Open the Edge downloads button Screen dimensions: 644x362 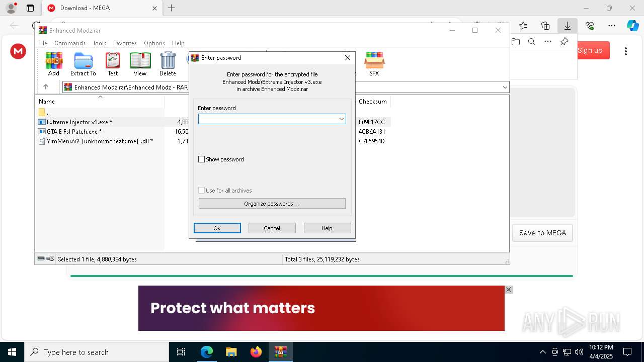click(x=568, y=26)
